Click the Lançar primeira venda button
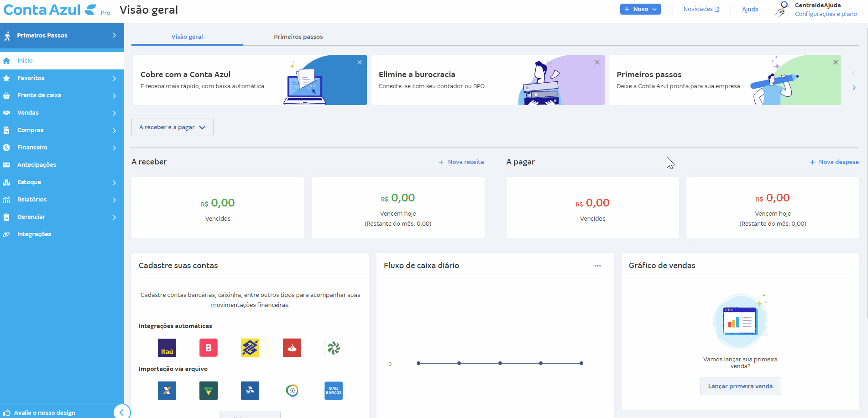Screen dimensions: 868x418 (740, 386)
